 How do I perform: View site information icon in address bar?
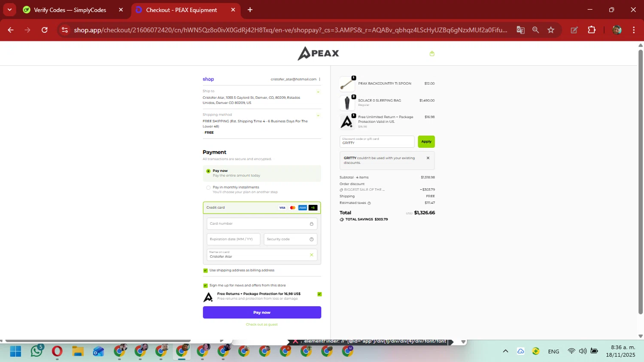[x=65, y=30]
